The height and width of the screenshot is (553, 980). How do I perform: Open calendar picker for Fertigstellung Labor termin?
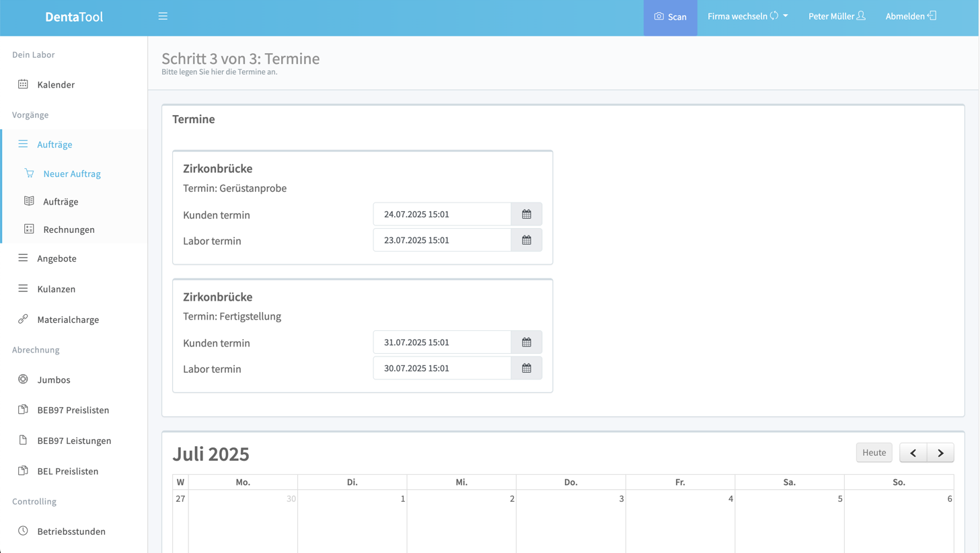click(x=526, y=369)
